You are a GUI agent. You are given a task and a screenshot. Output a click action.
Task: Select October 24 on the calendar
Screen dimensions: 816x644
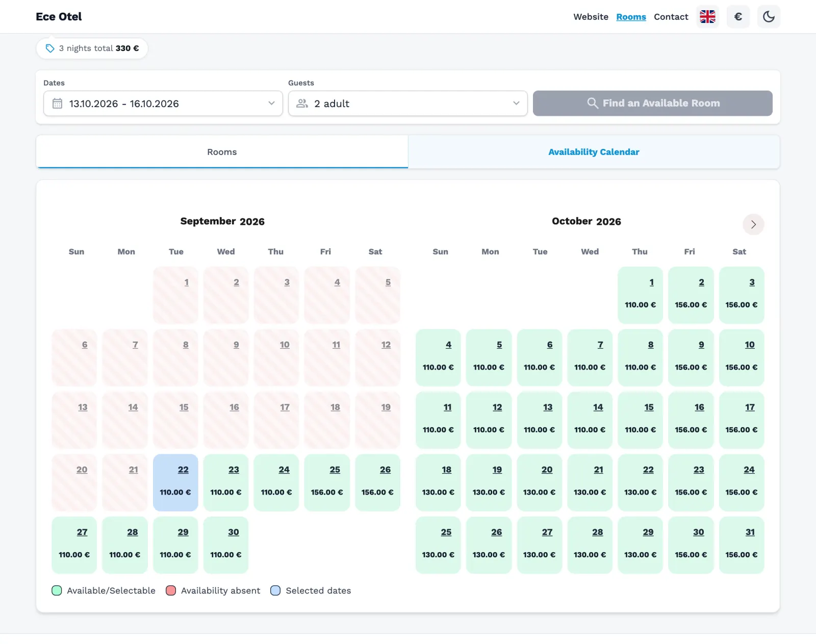tap(742, 482)
